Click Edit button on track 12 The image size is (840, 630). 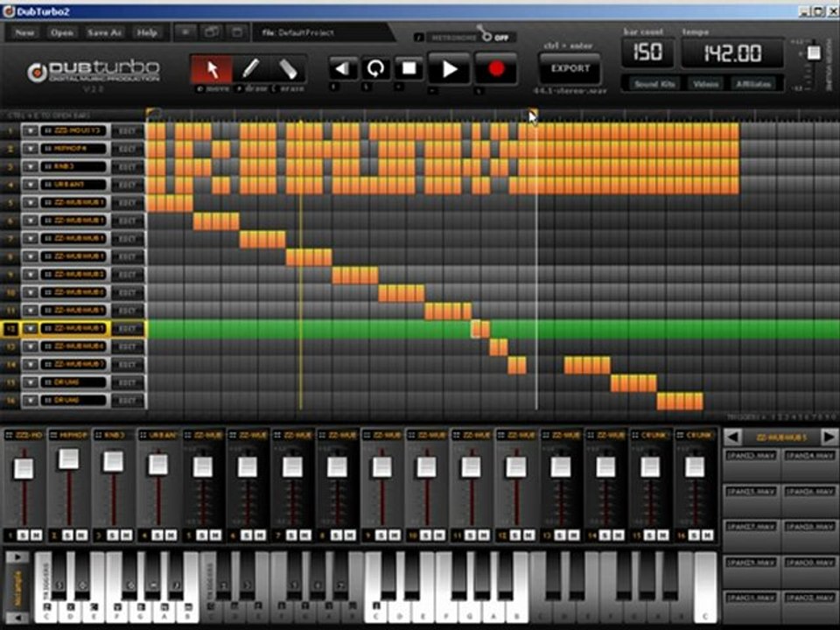(127, 328)
